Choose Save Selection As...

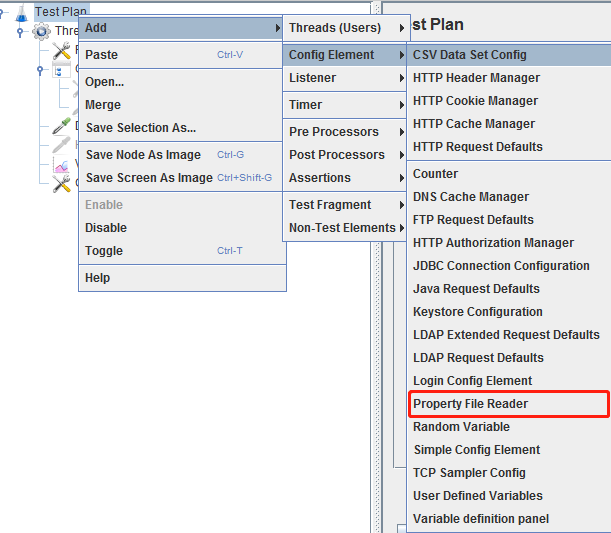(180, 128)
